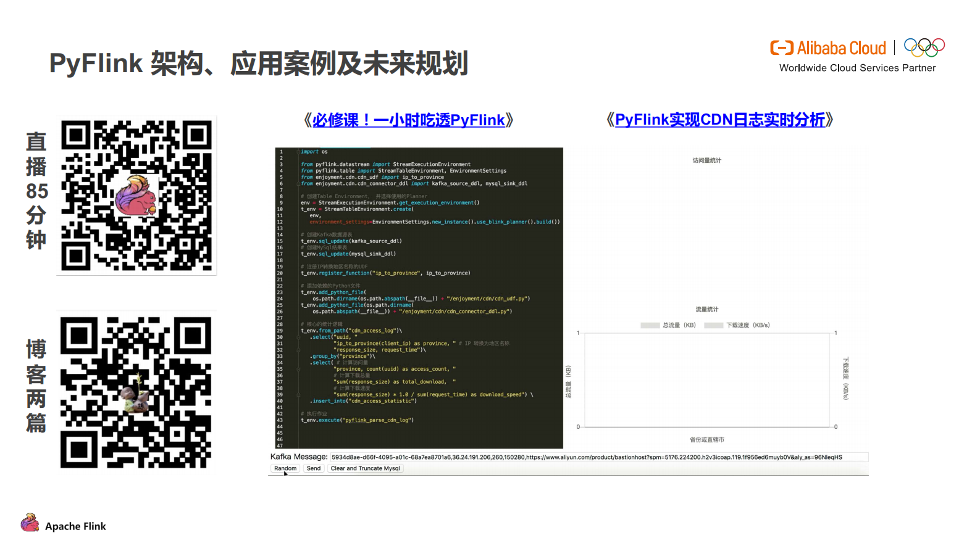
Task: Click the Send button
Action: click(314, 468)
